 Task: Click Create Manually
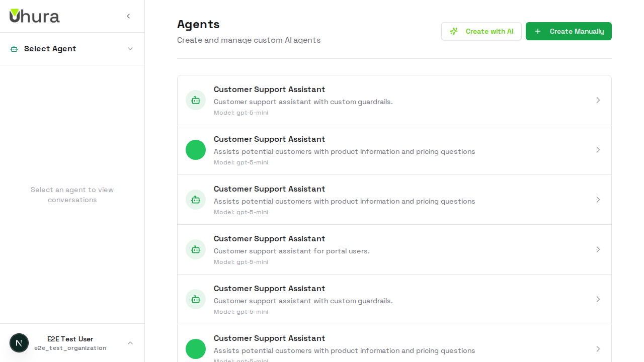[569, 31]
